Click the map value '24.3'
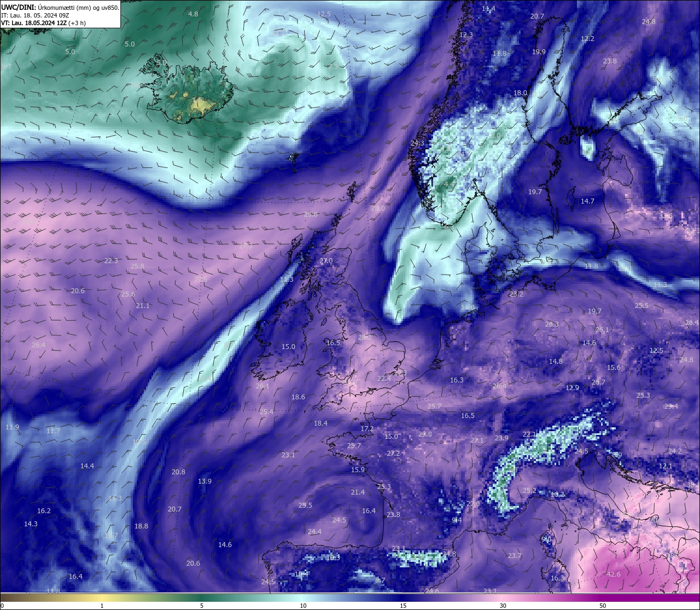This screenshot has width=700, height=610. click(x=417, y=143)
